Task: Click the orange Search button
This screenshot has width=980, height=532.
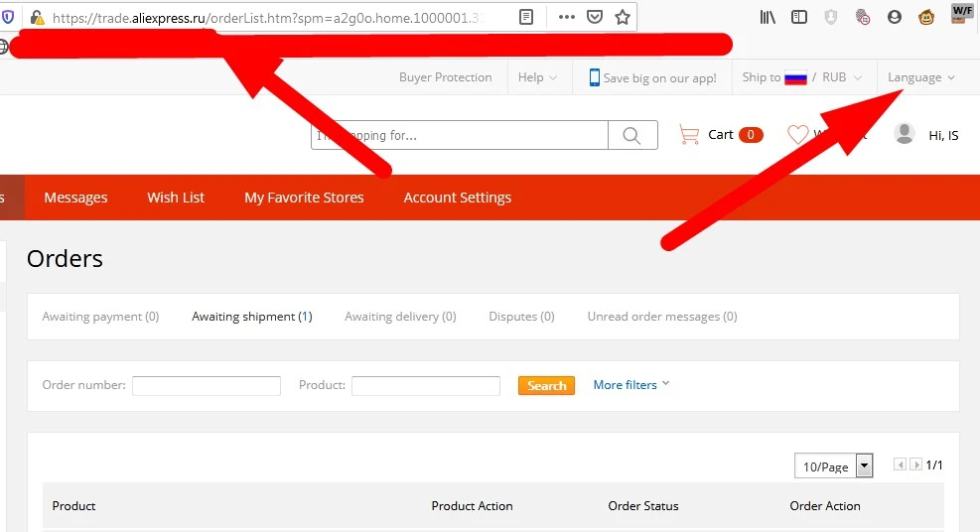Action: 546,385
